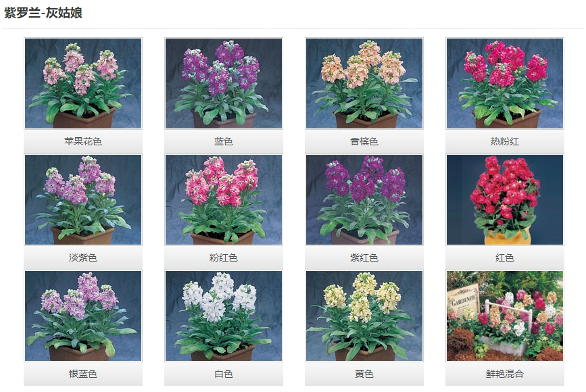Open the 蓝色 flower photo
The height and width of the screenshot is (392, 586).
pos(224,83)
